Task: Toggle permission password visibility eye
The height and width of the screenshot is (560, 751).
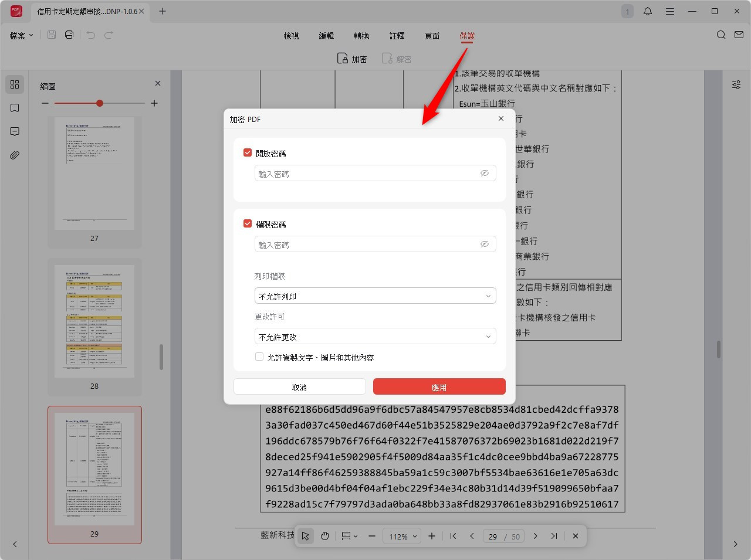Action: click(485, 244)
